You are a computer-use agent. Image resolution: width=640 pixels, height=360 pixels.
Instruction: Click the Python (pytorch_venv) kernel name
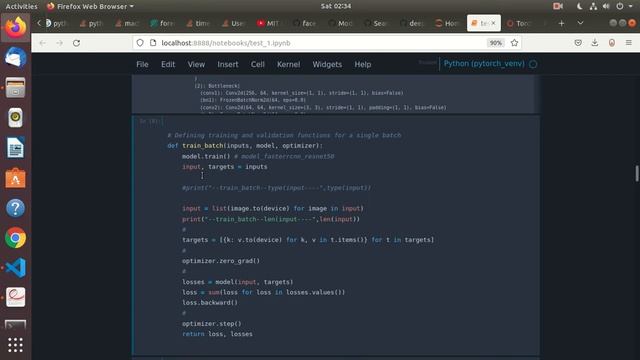(x=484, y=64)
